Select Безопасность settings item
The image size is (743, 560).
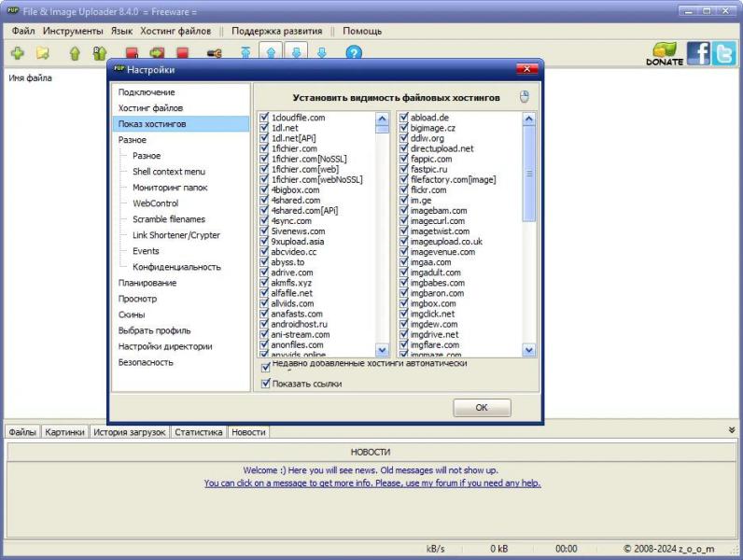146,362
